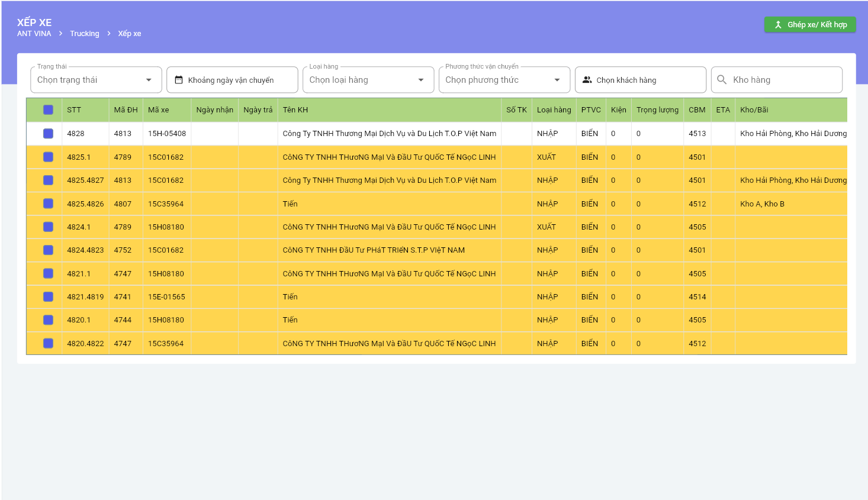Open the Trạng thái dropdown

tap(96, 80)
